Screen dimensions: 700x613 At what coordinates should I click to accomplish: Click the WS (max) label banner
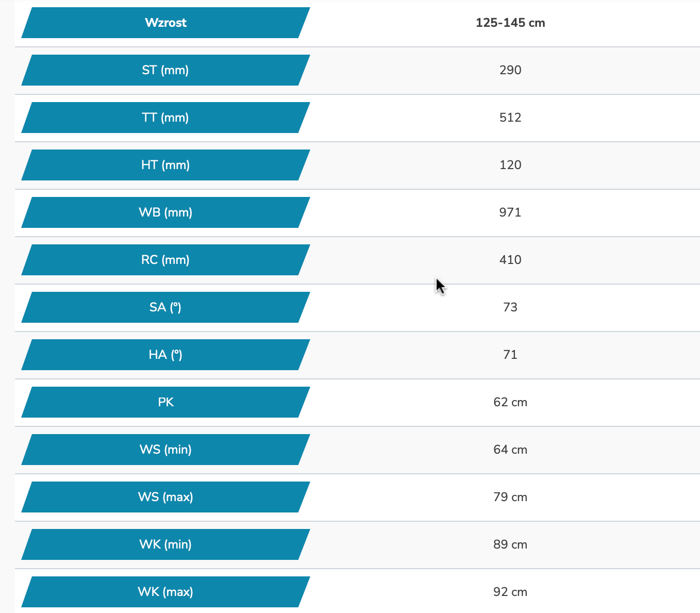coord(165,497)
